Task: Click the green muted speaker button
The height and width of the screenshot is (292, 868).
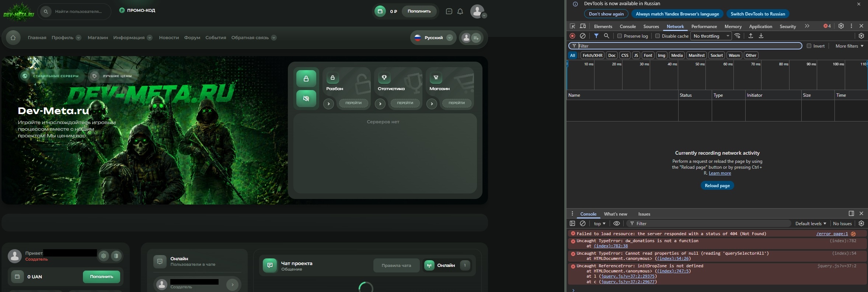Action: coord(306,99)
